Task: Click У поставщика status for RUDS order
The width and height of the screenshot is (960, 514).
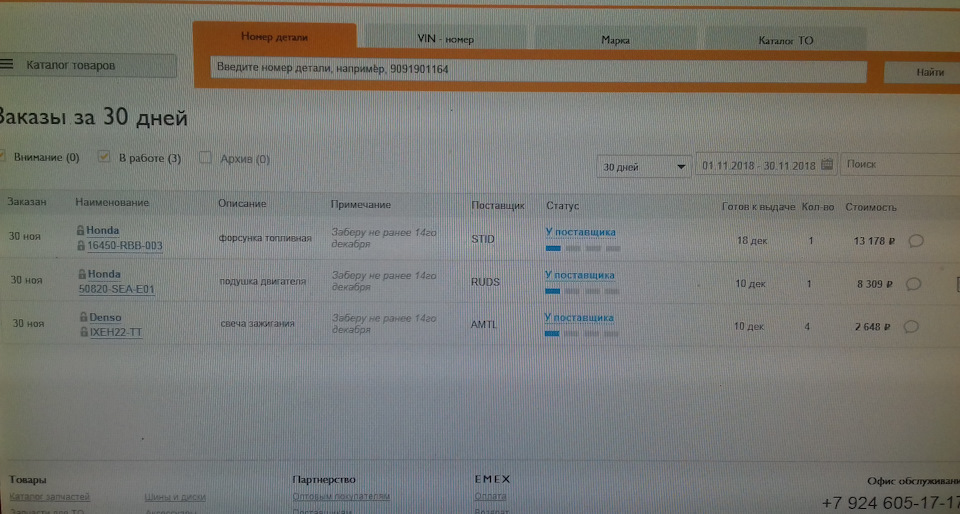Action: [x=579, y=275]
